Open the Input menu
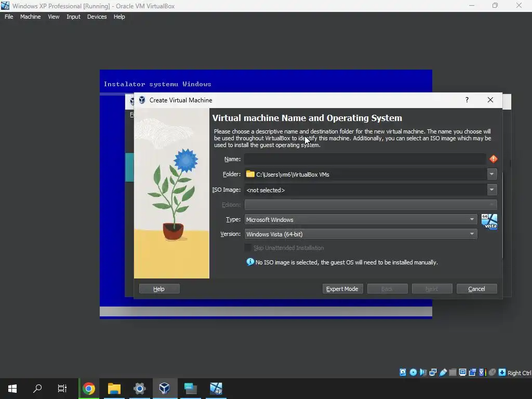This screenshot has height=399, width=532. click(73, 17)
